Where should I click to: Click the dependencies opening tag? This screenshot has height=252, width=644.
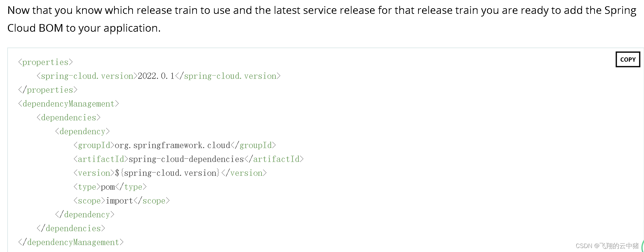point(68,117)
